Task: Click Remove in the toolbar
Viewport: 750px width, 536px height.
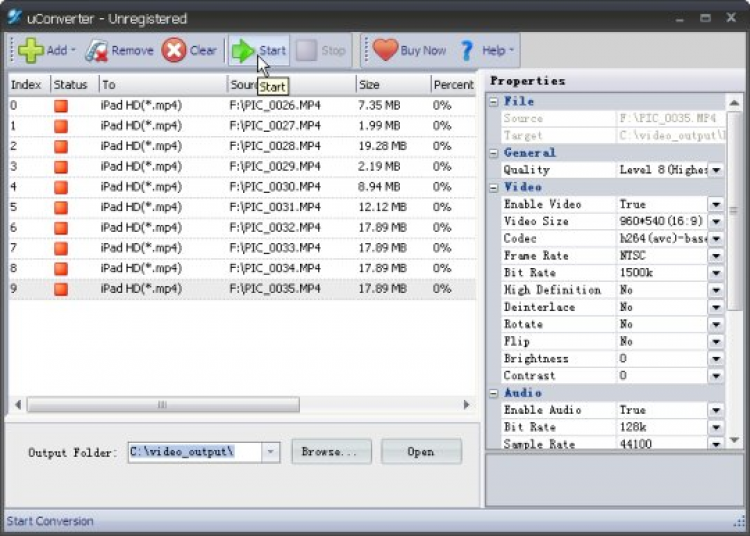Action: [120, 50]
